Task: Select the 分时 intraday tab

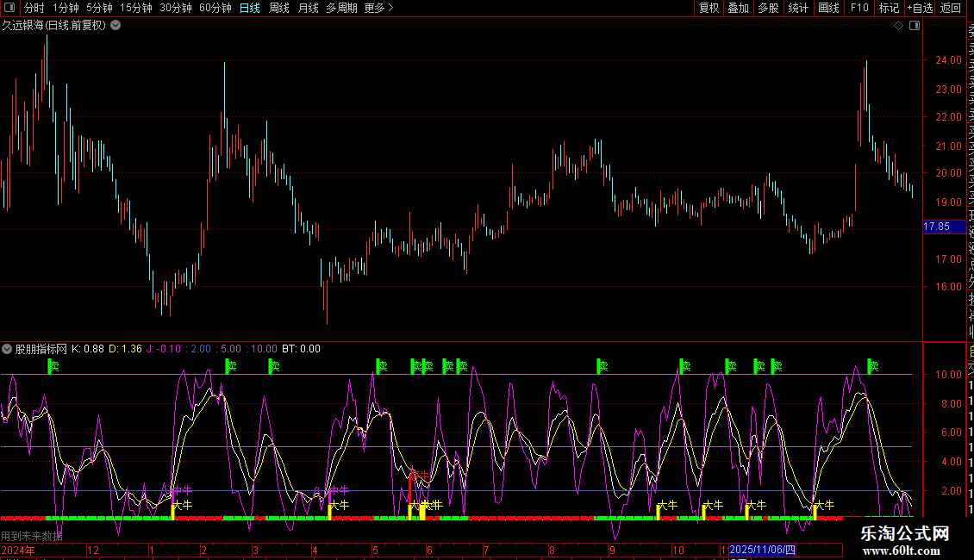Action: tap(34, 8)
